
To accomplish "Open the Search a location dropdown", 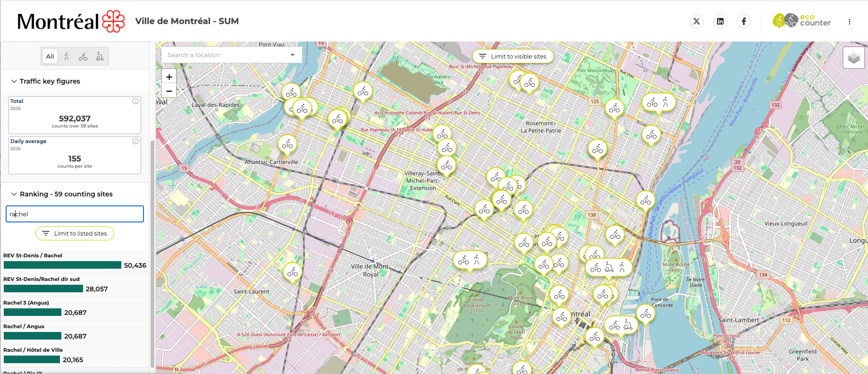I will pyautogui.click(x=293, y=55).
